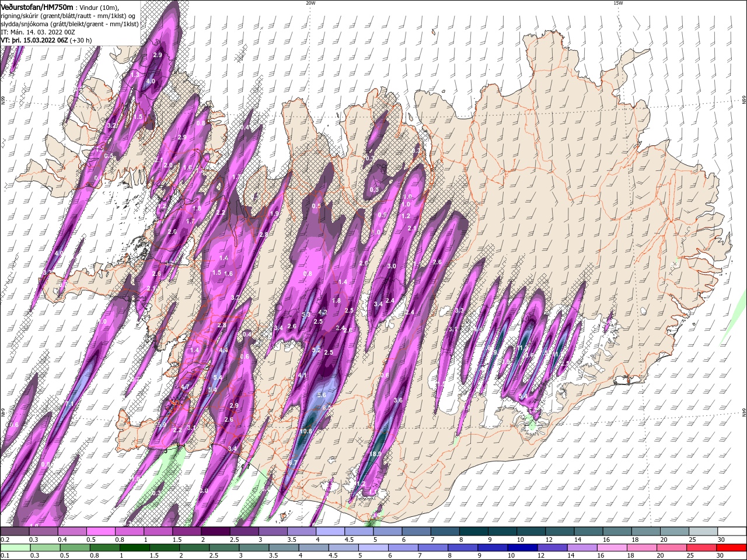The width and height of the screenshot is (747, 560).
Task: Click the 6.7 precipitation value on the map
Action: (293, 463)
